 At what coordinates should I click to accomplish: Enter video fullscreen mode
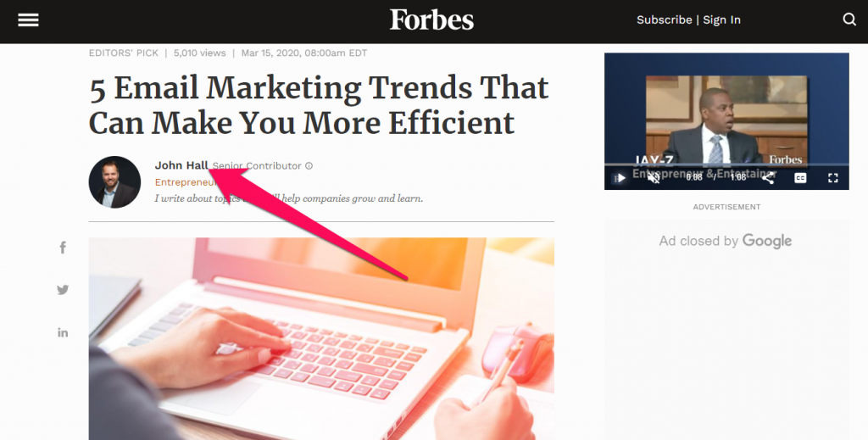(x=833, y=178)
